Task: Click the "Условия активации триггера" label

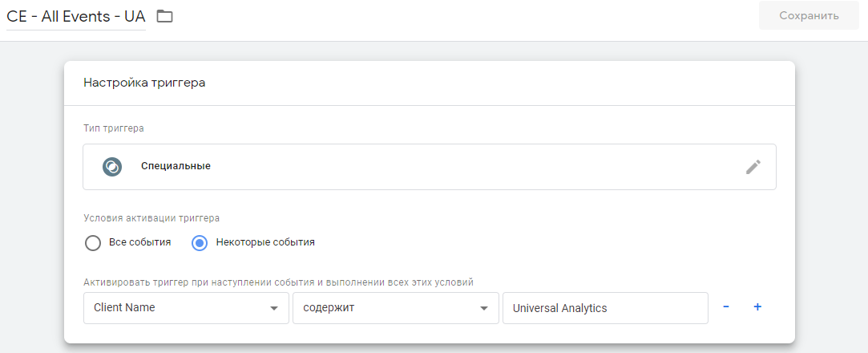Action: pyautogui.click(x=151, y=217)
